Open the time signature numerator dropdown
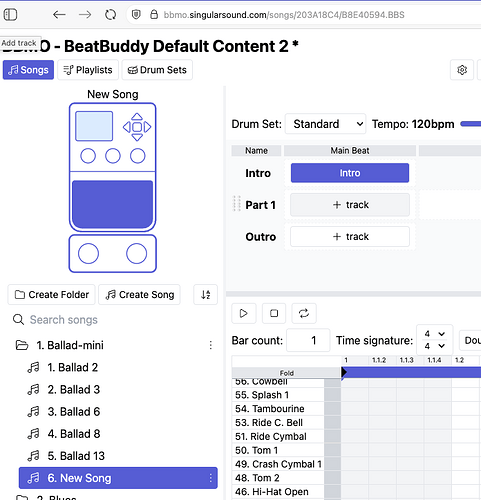The width and height of the screenshot is (481, 500). click(434, 334)
